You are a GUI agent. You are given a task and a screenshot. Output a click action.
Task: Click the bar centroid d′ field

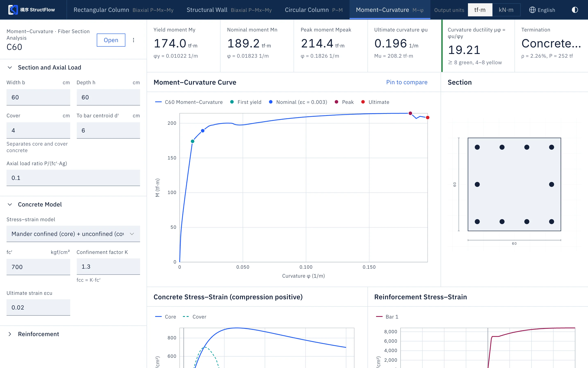(108, 130)
